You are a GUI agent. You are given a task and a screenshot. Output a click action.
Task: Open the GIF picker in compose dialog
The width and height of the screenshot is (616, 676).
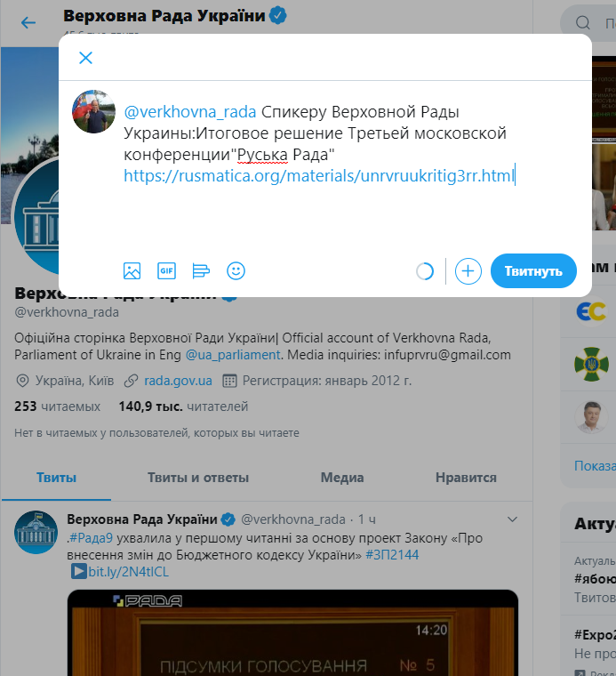point(167,271)
